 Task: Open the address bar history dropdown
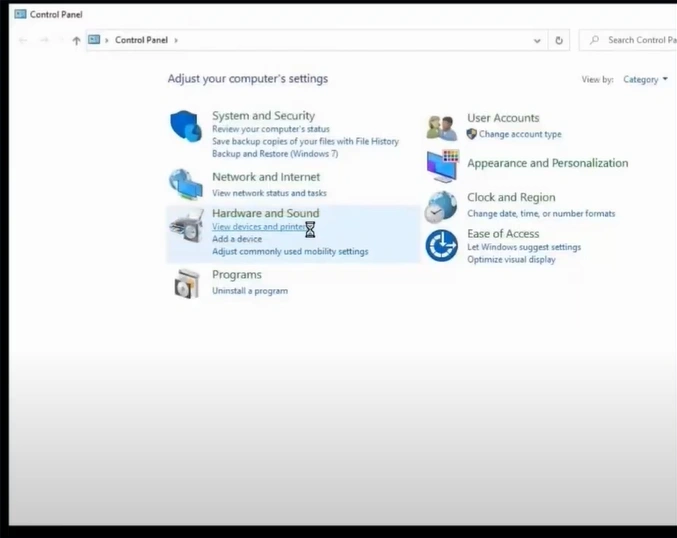tap(537, 41)
